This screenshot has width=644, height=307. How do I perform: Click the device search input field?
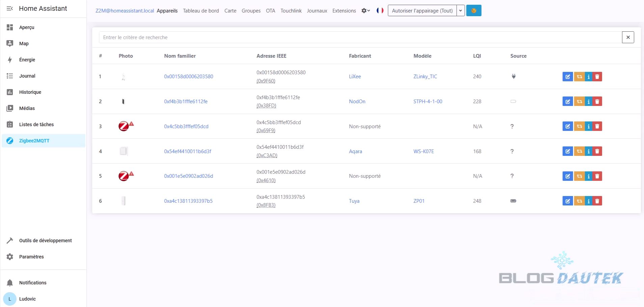[x=360, y=37]
